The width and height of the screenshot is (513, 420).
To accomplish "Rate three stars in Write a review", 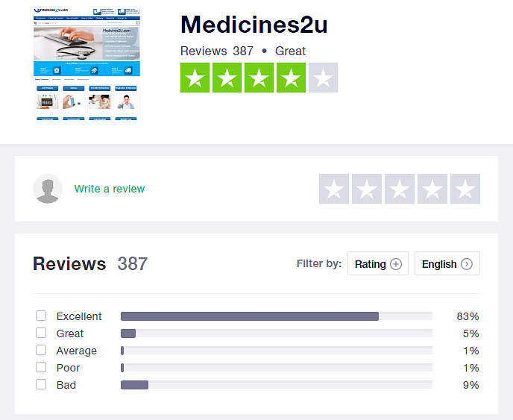I will pos(400,189).
